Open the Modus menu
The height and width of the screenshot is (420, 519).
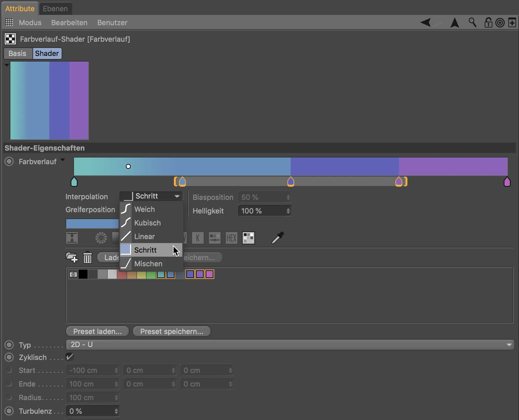(x=30, y=23)
